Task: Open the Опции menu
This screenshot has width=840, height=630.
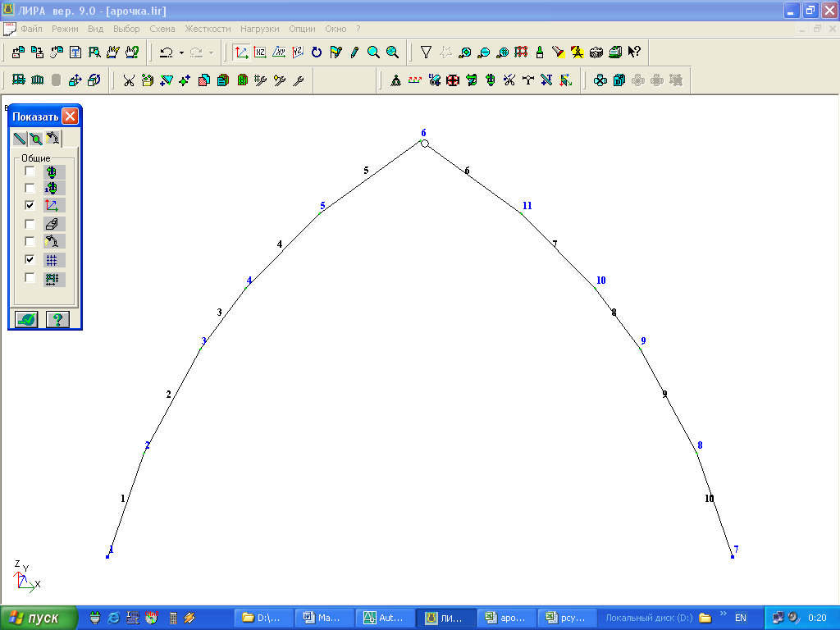Action: coord(302,29)
